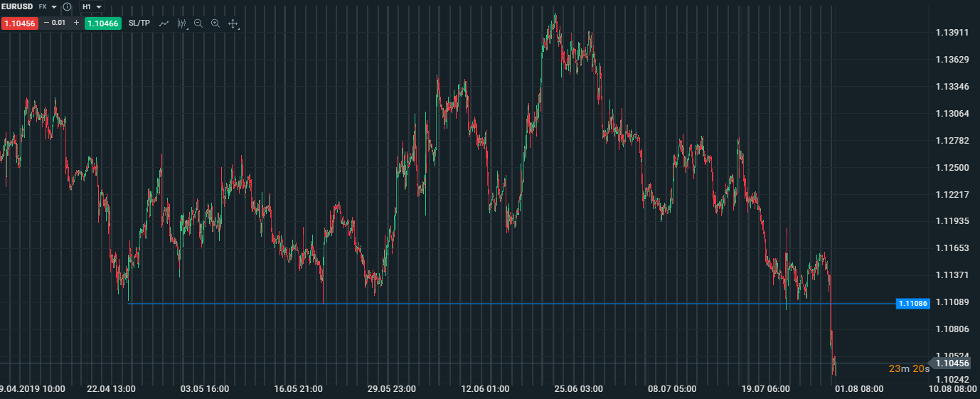
Task: Click the current price 1.10456 axis marker
Action: (952, 363)
